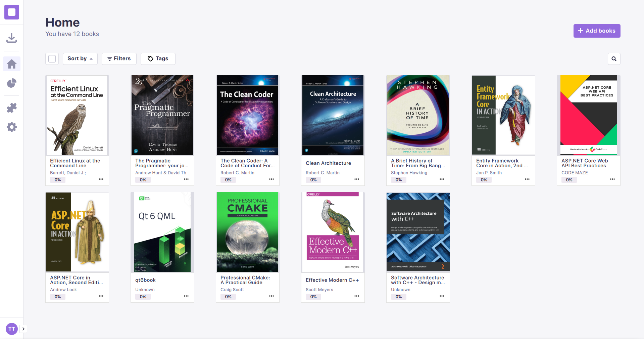This screenshot has height=339, width=644.
Task: Click the Add books button
Action: pyautogui.click(x=597, y=31)
